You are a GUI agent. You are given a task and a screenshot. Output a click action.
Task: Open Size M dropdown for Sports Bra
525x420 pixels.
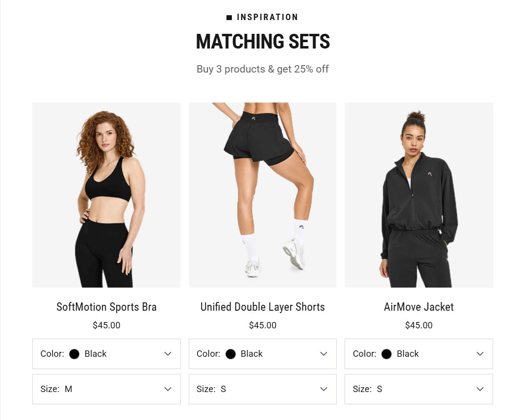pyautogui.click(x=106, y=389)
